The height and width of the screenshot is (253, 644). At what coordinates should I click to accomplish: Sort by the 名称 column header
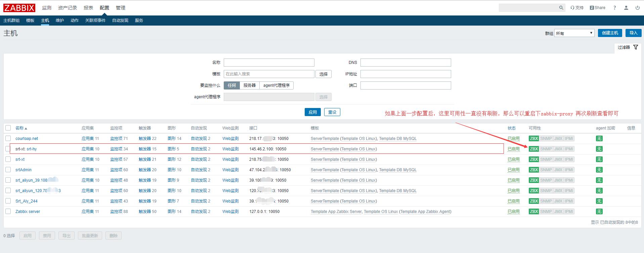[x=21, y=128]
